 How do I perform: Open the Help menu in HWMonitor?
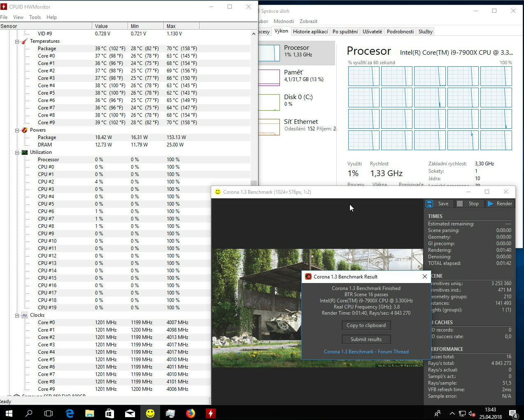(x=51, y=17)
